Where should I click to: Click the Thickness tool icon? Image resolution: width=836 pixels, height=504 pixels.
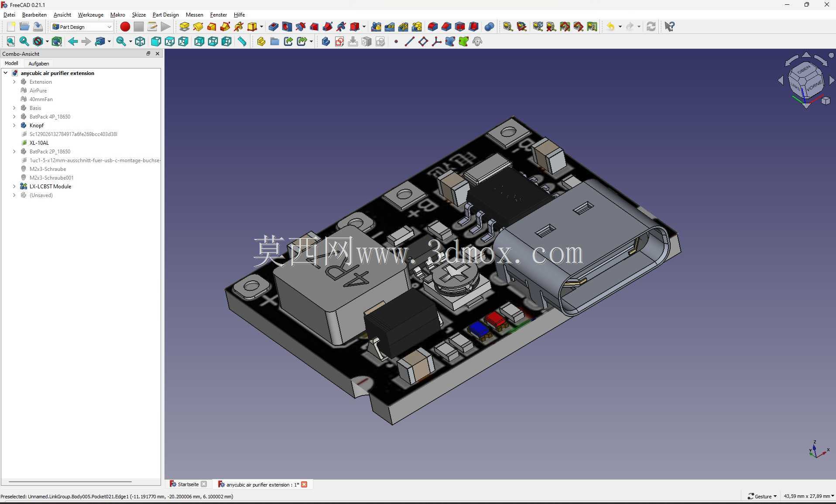point(473,27)
